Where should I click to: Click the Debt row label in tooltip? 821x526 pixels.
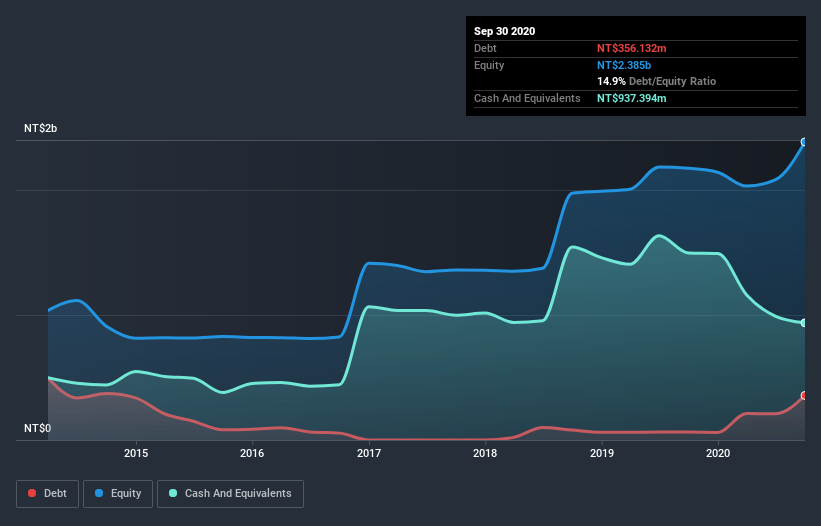click(485, 48)
